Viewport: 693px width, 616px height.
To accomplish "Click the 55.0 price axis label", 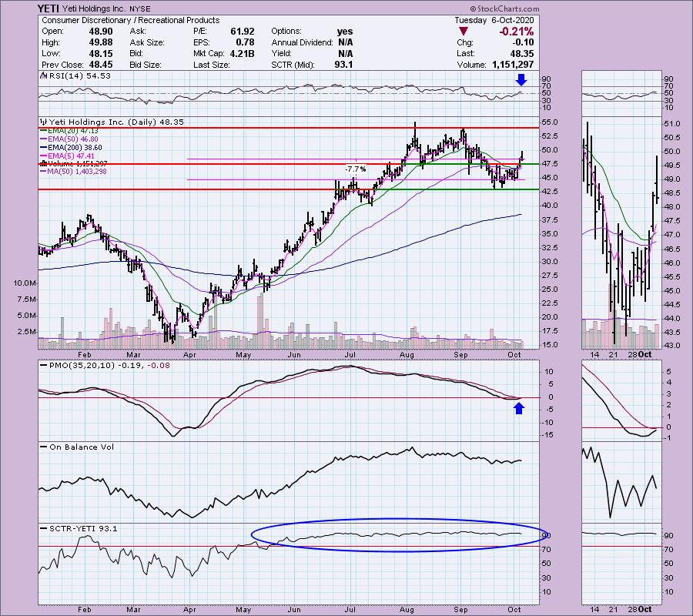I will click(x=550, y=122).
